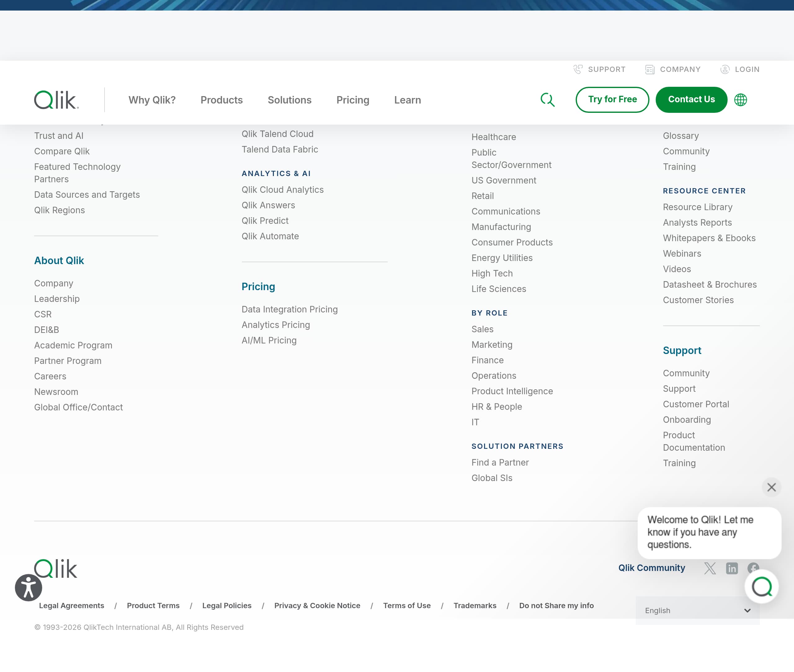Click the globe language icon in the header
The height and width of the screenshot is (672, 794).
[741, 99]
